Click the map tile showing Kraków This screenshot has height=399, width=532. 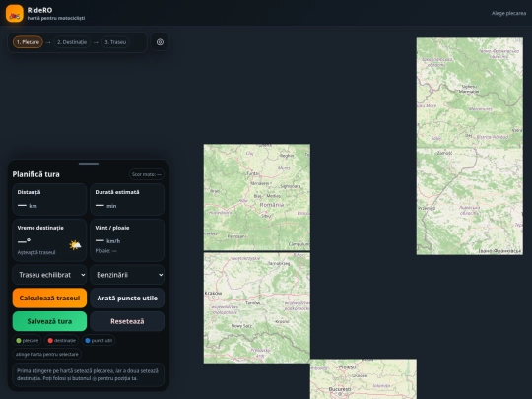257,308
